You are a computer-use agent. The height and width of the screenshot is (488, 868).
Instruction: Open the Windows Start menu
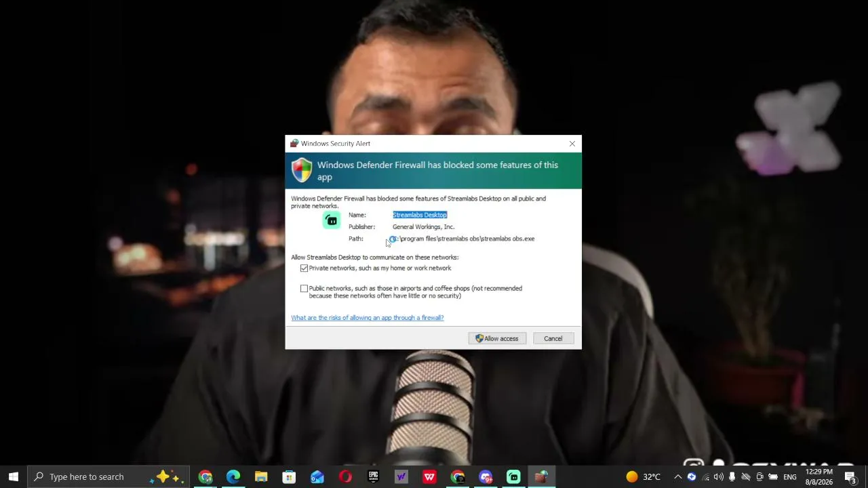pyautogui.click(x=14, y=476)
